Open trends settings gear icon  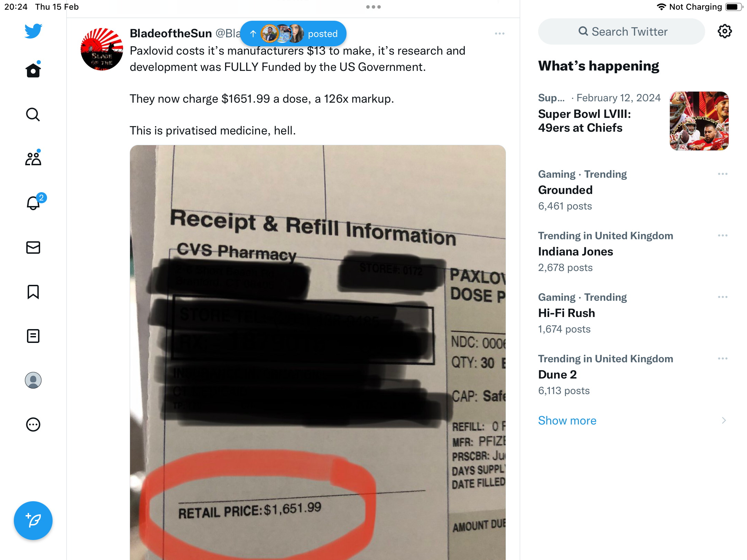click(725, 31)
